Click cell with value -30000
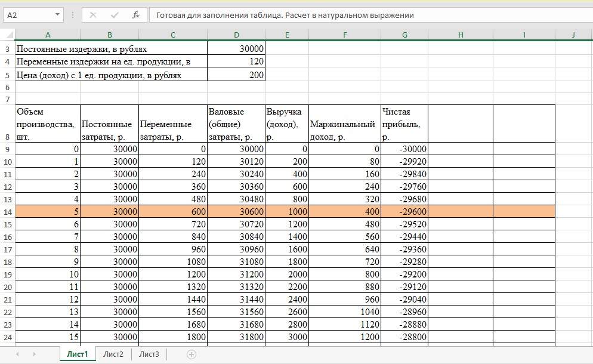Viewport: 593px width, 364px height. 404,149
